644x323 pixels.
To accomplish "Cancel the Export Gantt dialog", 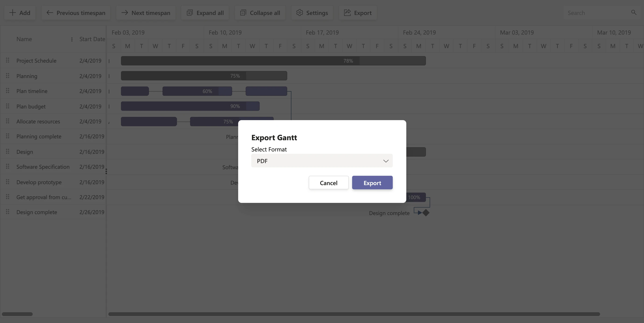I will tap(328, 183).
